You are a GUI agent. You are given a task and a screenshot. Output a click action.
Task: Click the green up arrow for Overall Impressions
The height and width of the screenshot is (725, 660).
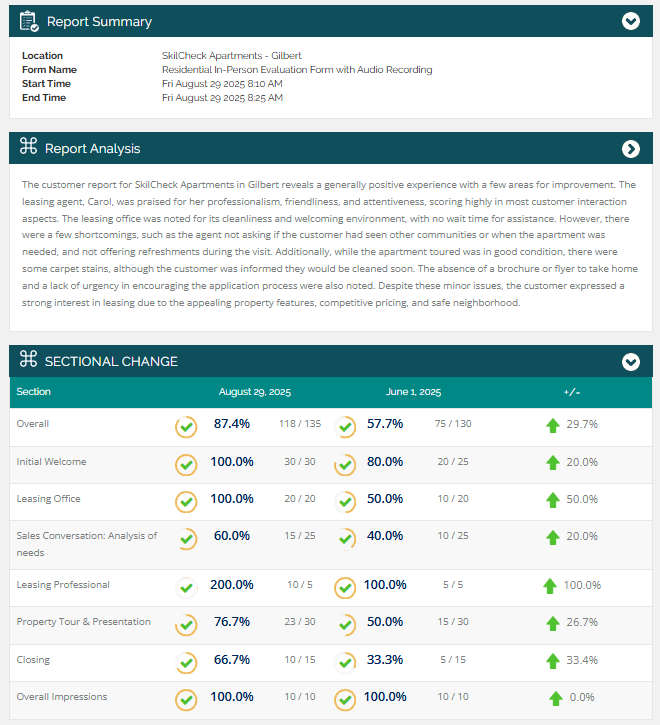pos(555,698)
